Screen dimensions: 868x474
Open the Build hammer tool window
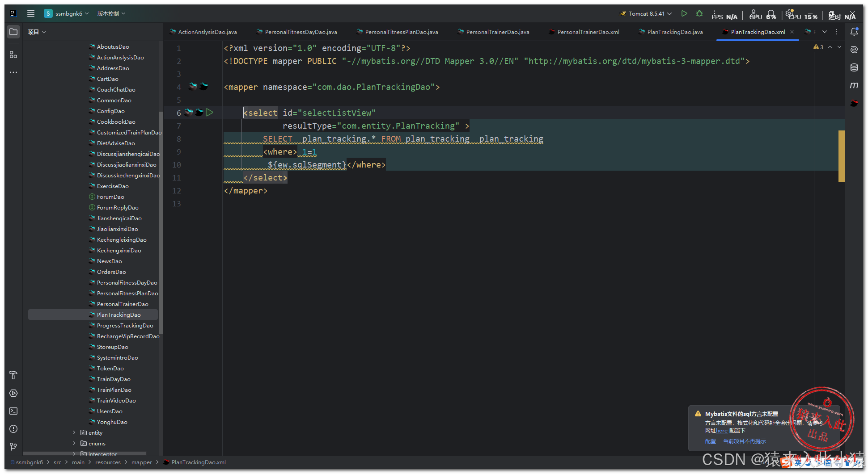(13, 375)
